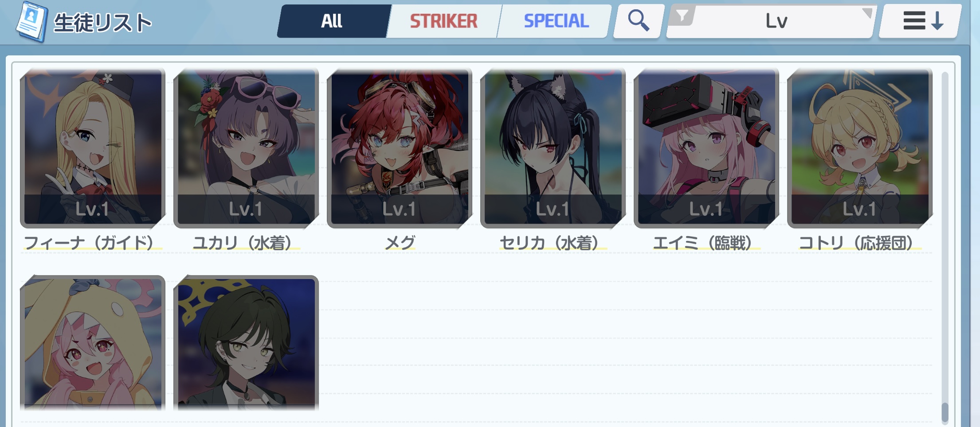Switch to the SPECIAL tab
Image resolution: width=980 pixels, height=427 pixels.
pos(555,21)
